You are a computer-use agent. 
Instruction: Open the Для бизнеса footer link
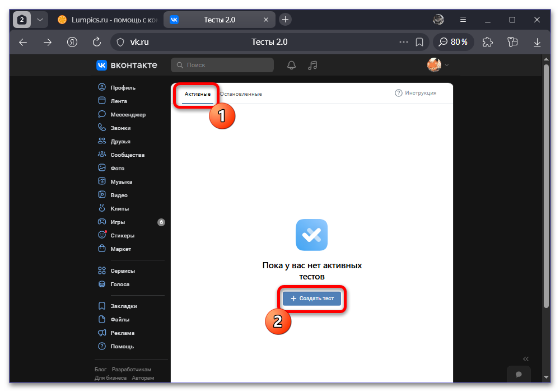110,377
